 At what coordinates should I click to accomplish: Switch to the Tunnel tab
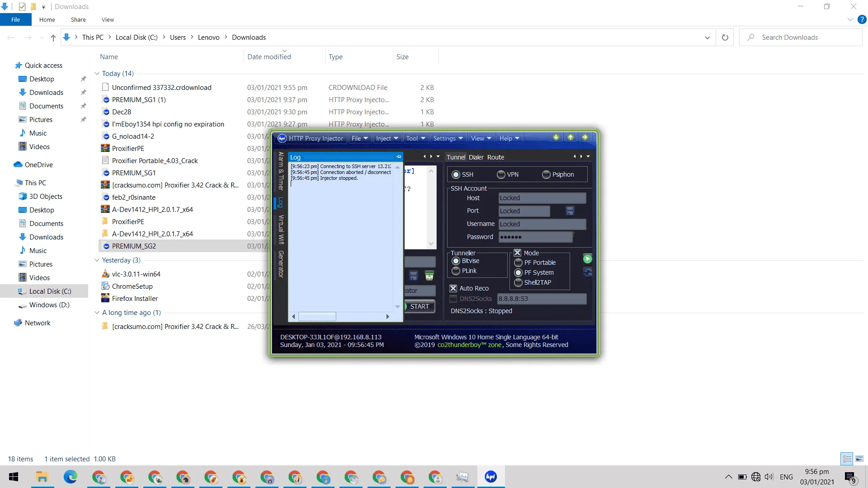coord(456,157)
